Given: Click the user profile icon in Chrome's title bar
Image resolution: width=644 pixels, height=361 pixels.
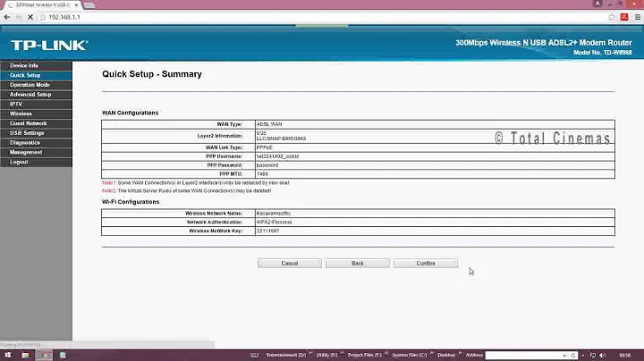Looking at the screenshot, I should click(x=597, y=4).
